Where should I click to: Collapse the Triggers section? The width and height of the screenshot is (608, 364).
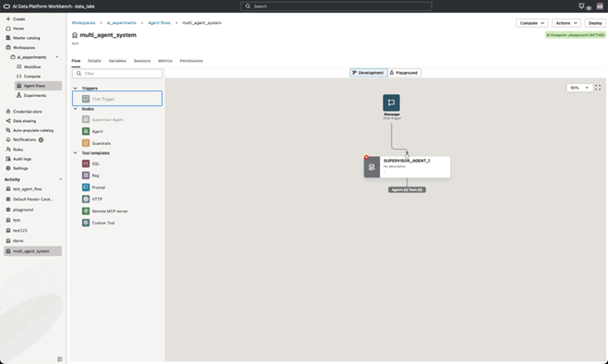coord(75,89)
